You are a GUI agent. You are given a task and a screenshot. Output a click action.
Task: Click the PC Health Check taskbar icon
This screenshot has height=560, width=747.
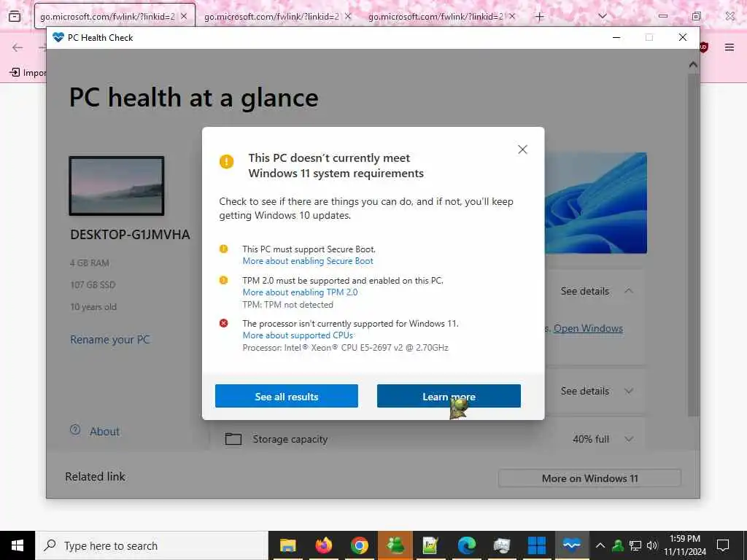point(572,545)
